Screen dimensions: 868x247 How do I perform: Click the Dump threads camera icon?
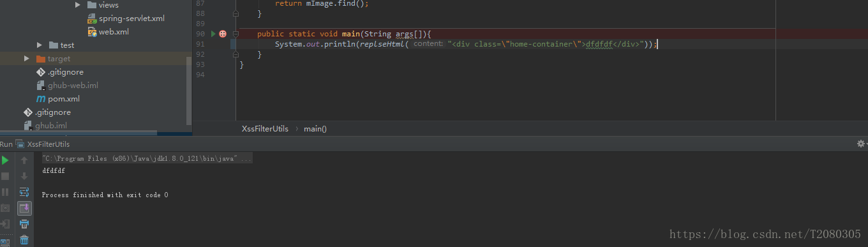point(6,208)
